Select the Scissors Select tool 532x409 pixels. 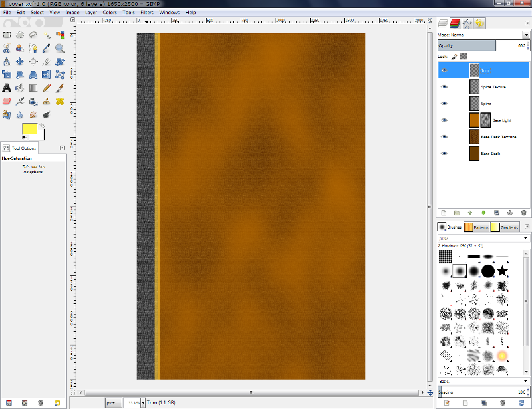click(7, 48)
